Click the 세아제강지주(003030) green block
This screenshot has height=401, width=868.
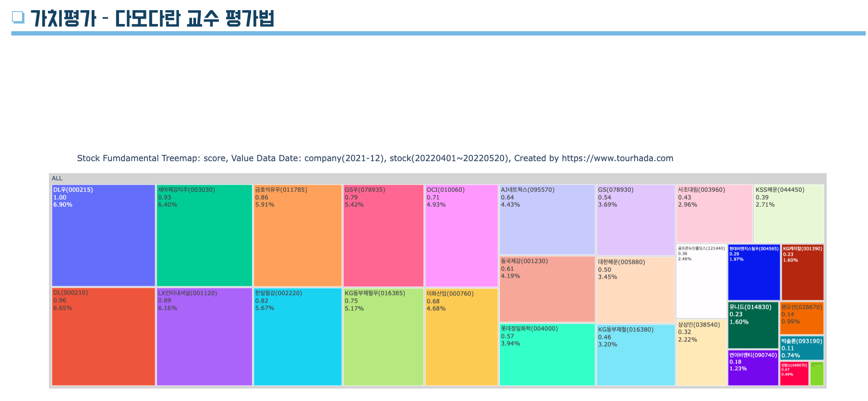pos(205,236)
